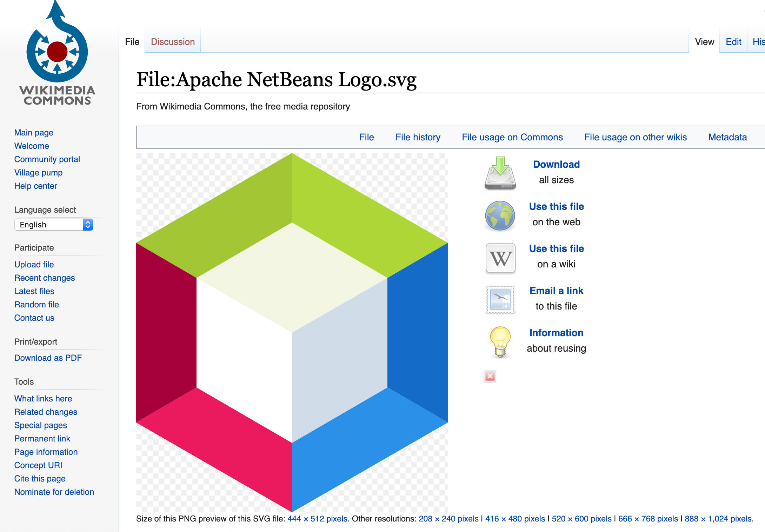Screen dimensions: 765x532
Task: Click the bold Download link text
Action: pos(556,164)
